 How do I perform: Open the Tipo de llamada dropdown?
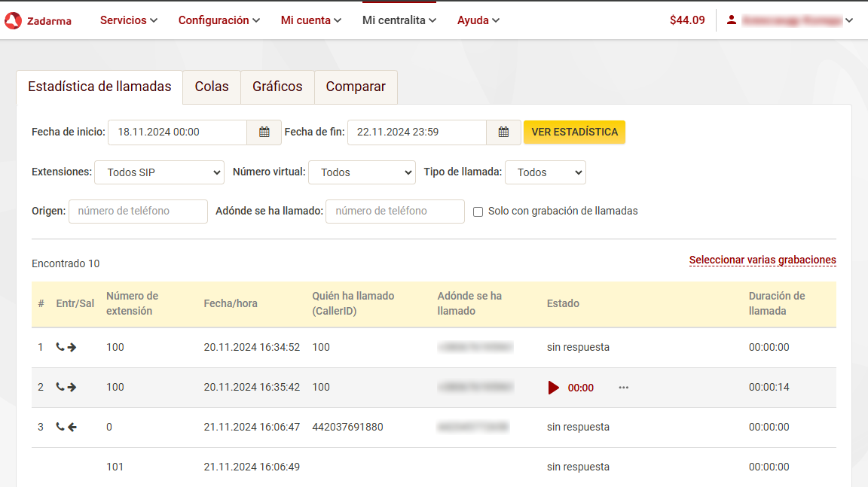(x=546, y=172)
